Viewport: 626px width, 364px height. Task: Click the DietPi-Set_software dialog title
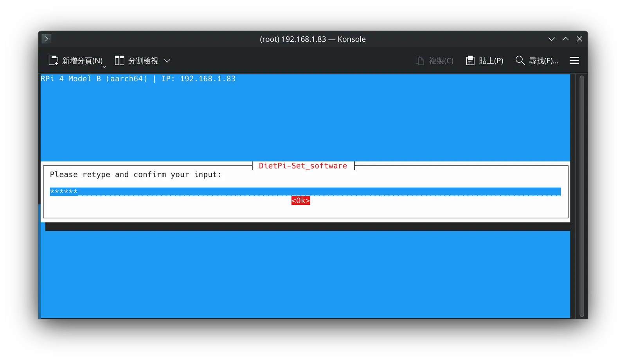303,166
